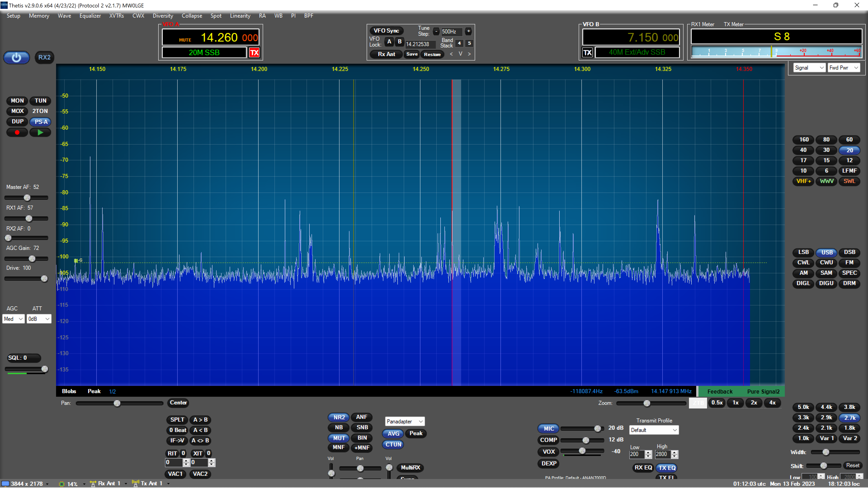The width and height of the screenshot is (868, 488).
Task: Open the BPF menu
Action: click(x=309, y=16)
